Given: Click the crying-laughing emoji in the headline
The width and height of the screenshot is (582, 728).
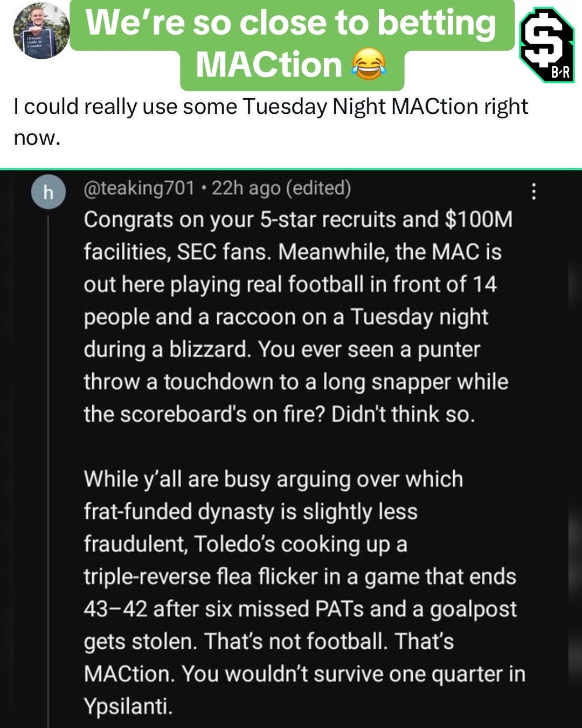Looking at the screenshot, I should (x=369, y=66).
